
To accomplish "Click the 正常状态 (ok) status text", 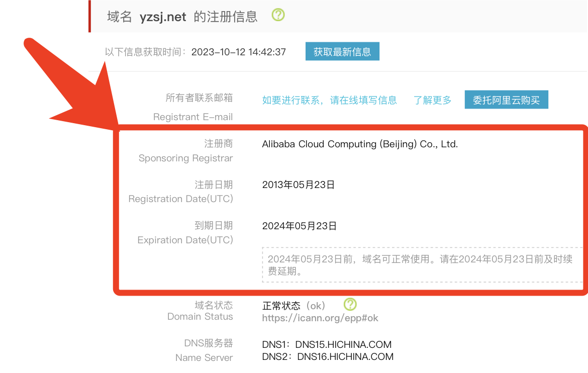I will [x=293, y=306].
